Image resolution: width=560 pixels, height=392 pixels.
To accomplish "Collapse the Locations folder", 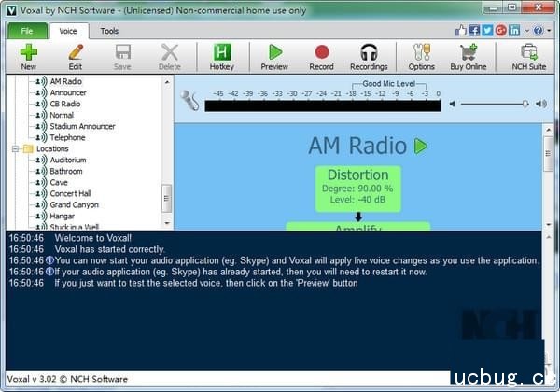I will click(16, 149).
